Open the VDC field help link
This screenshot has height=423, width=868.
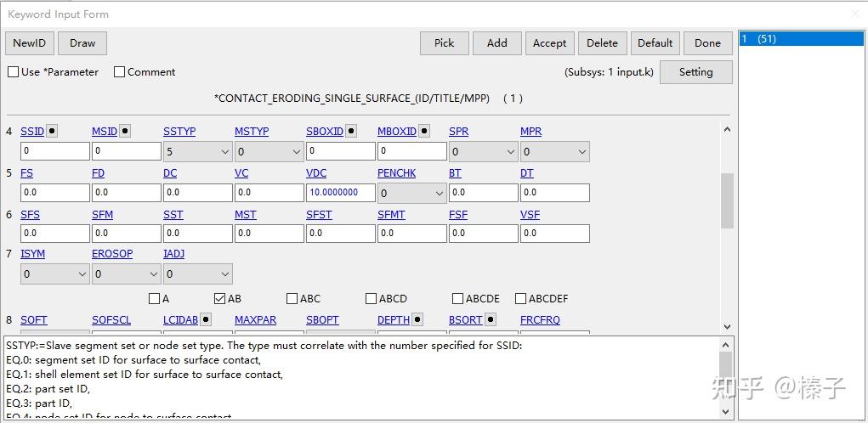pyautogui.click(x=316, y=173)
